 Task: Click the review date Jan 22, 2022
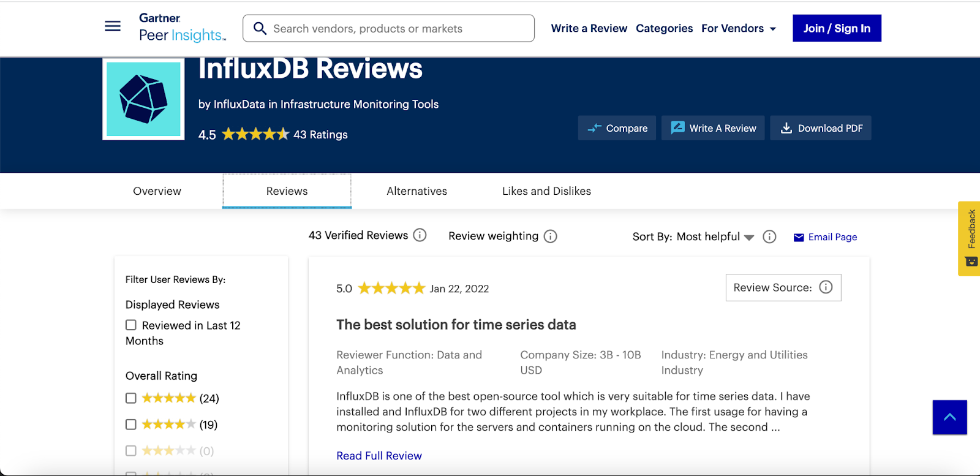click(459, 289)
